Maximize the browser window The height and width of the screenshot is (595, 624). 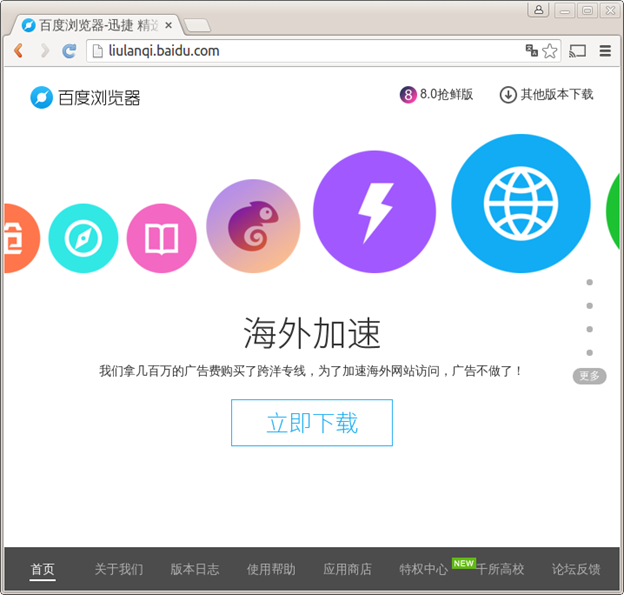click(587, 10)
